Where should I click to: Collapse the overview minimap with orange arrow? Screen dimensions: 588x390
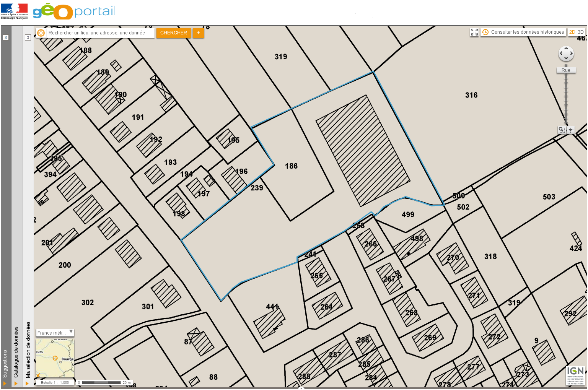coord(38,375)
